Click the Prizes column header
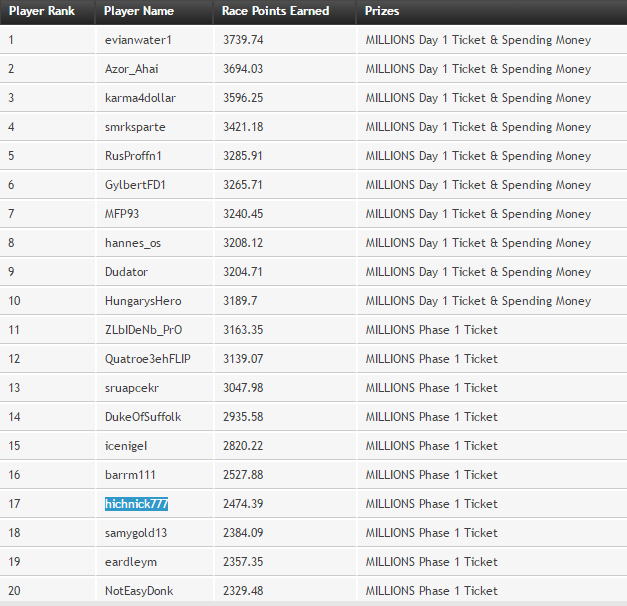The height and width of the screenshot is (606, 627). click(382, 11)
